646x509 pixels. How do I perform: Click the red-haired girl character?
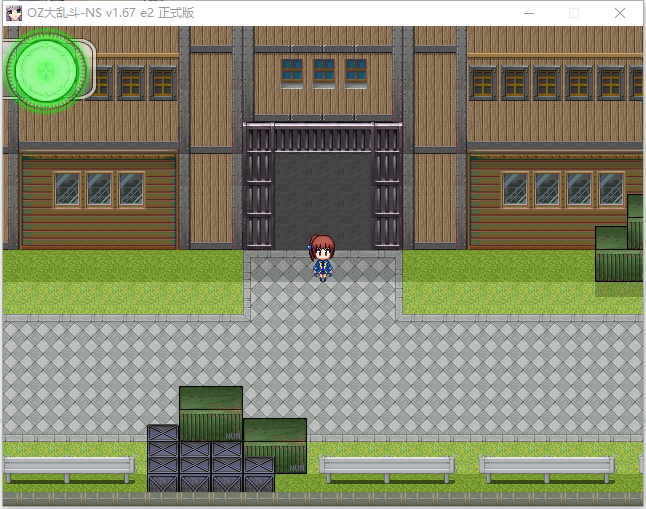click(x=322, y=258)
